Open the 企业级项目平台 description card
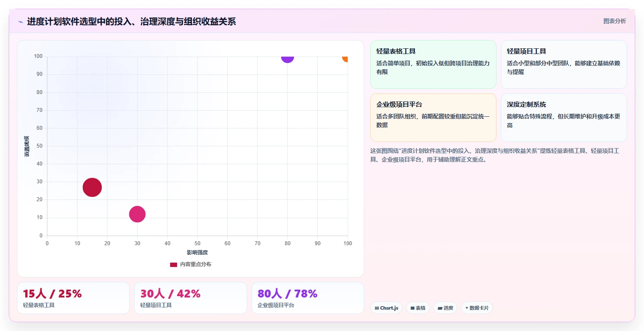This screenshot has height=331, width=644. (x=433, y=118)
